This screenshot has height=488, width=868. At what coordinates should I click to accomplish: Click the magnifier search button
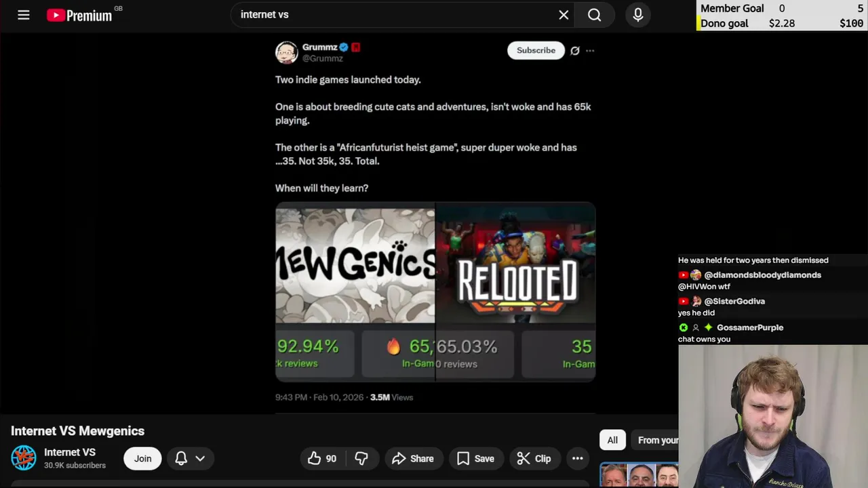(x=595, y=15)
